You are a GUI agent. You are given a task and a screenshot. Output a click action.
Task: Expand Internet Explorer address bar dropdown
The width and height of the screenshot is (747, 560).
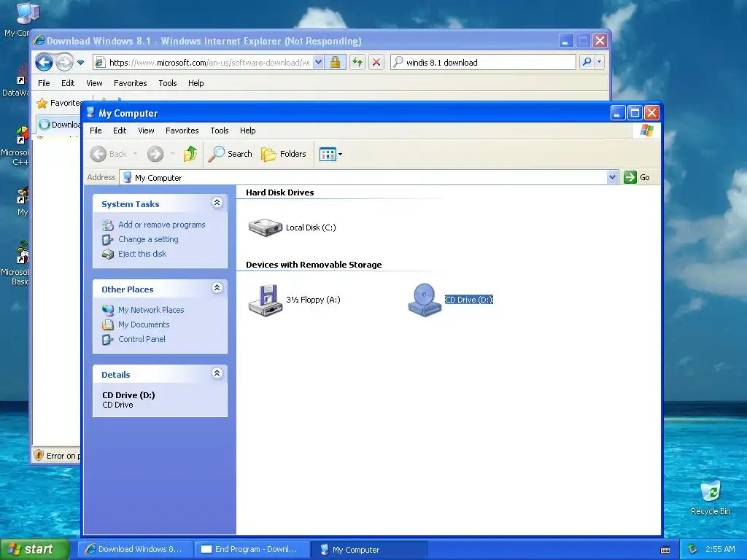pyautogui.click(x=318, y=62)
